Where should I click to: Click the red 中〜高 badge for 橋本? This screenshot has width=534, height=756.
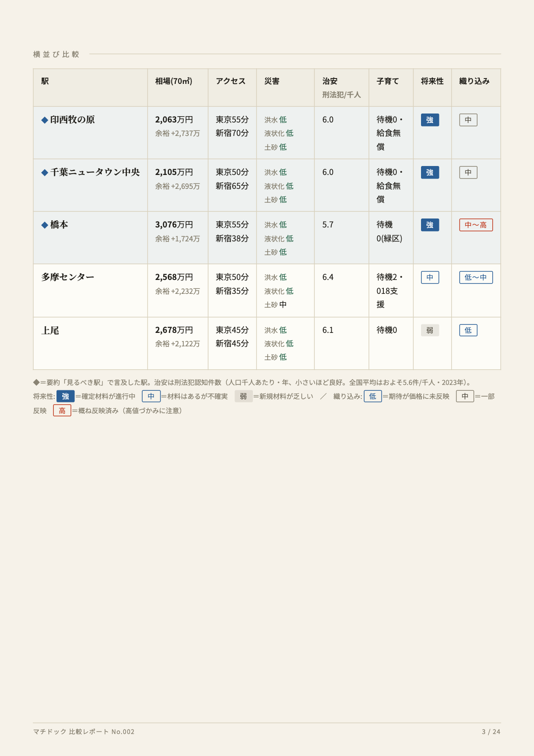[x=476, y=225]
